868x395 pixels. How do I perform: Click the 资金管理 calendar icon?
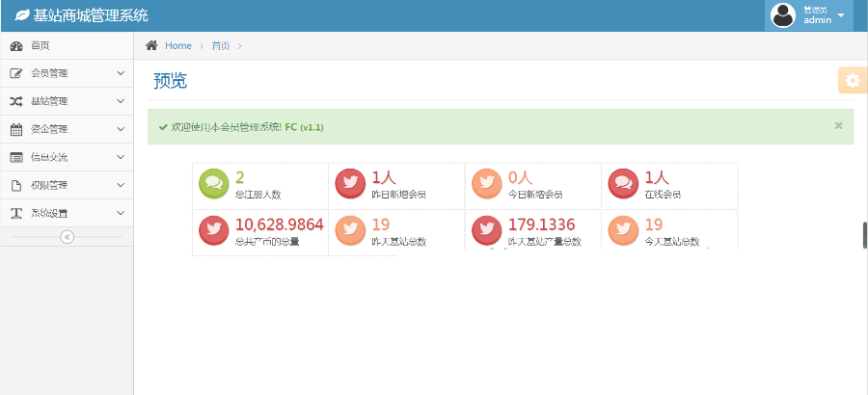(16, 129)
